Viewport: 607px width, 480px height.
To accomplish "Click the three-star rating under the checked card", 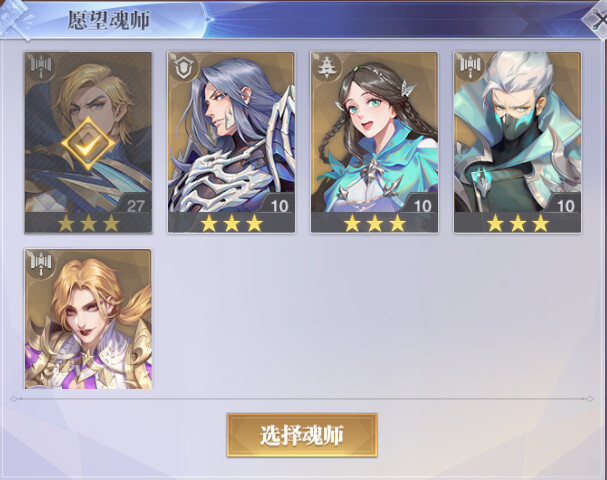I will 88,223.
